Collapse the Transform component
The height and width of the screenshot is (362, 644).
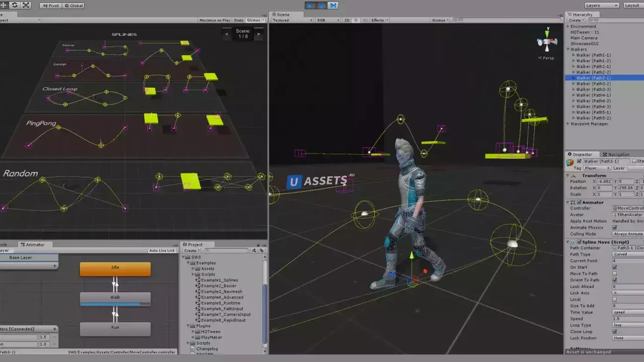(x=569, y=175)
